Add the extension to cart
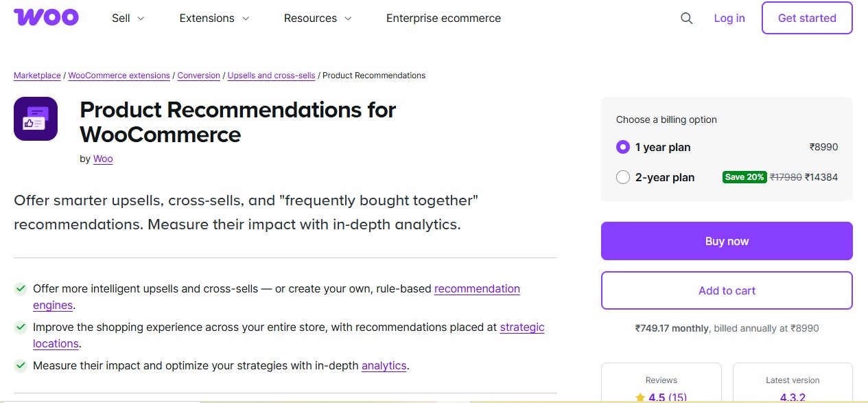The width and height of the screenshot is (868, 403). (727, 290)
